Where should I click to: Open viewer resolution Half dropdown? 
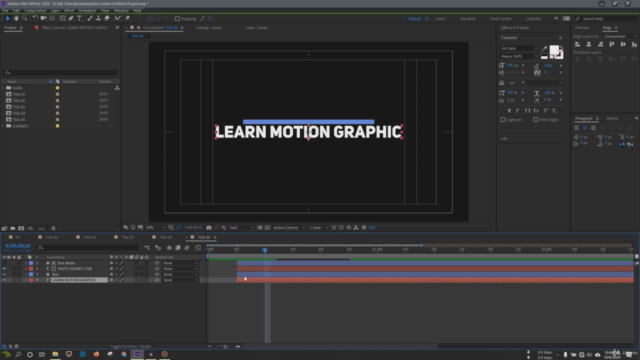click(x=242, y=227)
